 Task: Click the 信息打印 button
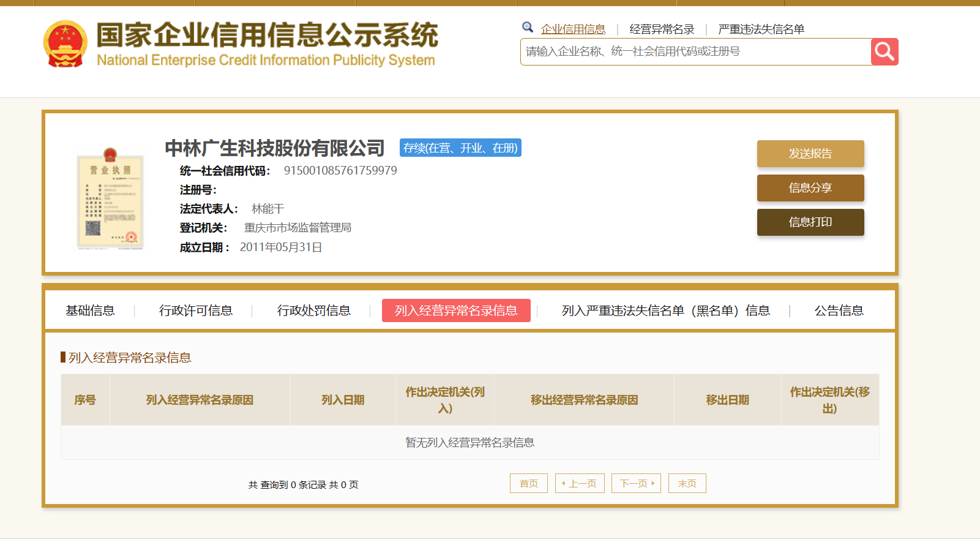click(x=810, y=222)
